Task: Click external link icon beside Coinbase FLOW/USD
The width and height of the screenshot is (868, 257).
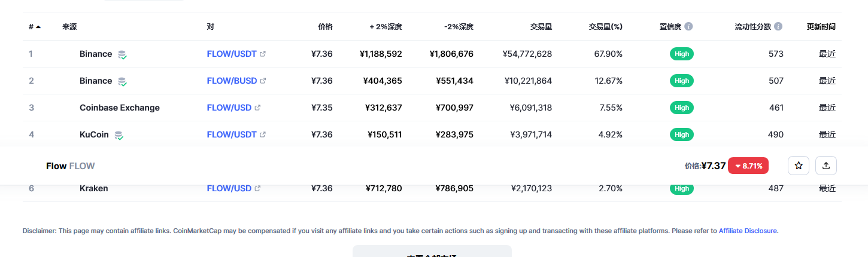Action: pos(257,108)
